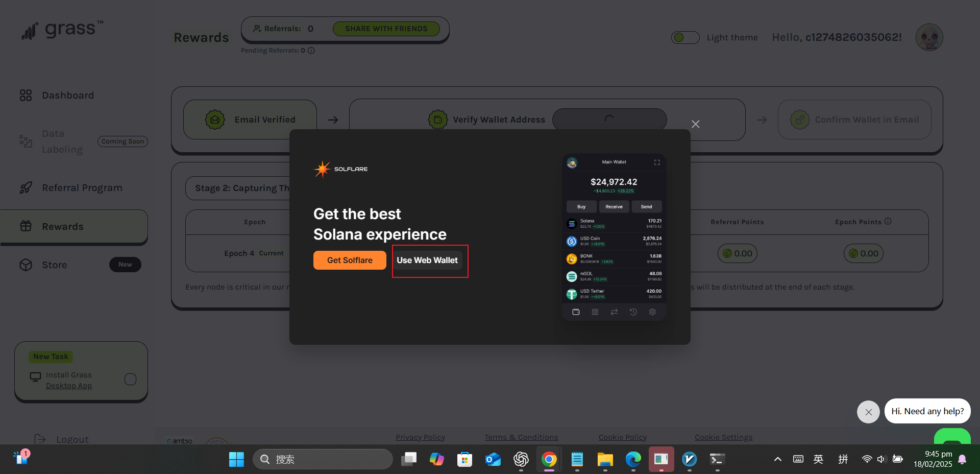
Task: Toggle the Light theme switch
Action: click(685, 37)
